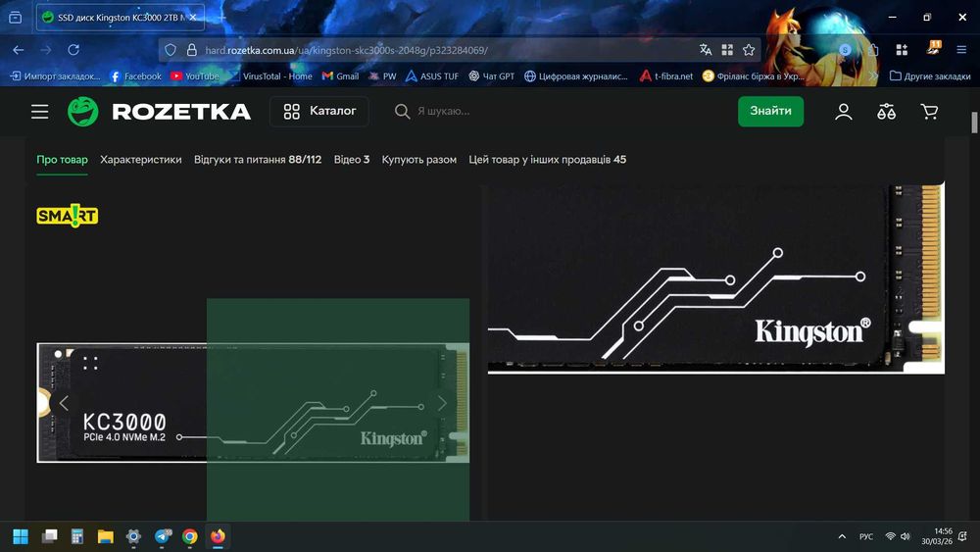Open the extension icon with badge 11
The image size is (980, 552).
point(933,48)
